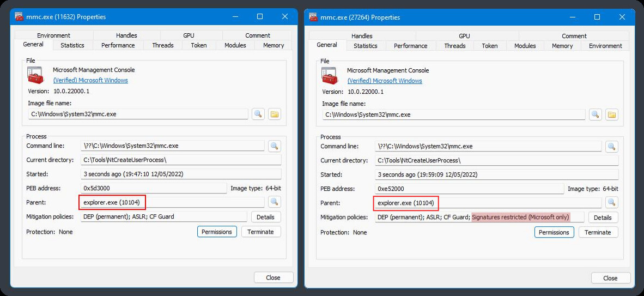Image resolution: width=644 pixels, height=296 pixels.
Task: Click PEB address field 0x5d3000
Action: pos(154,188)
